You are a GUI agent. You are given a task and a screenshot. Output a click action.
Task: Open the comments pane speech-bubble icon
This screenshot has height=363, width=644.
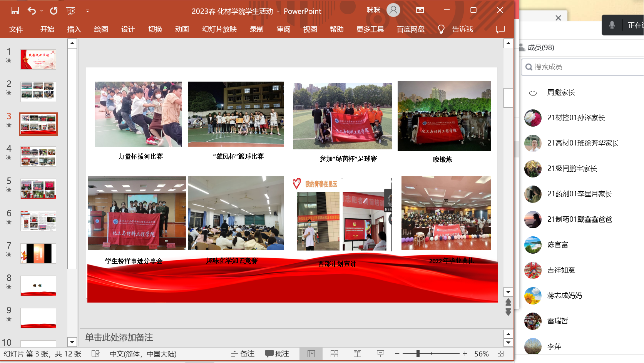(x=500, y=29)
